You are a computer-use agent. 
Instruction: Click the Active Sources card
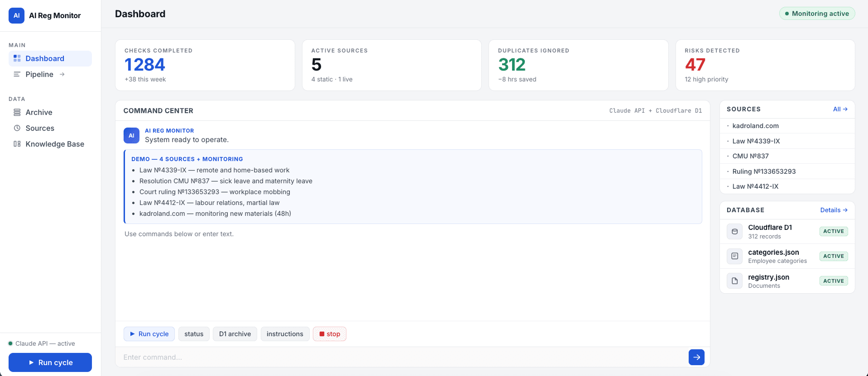(x=392, y=65)
